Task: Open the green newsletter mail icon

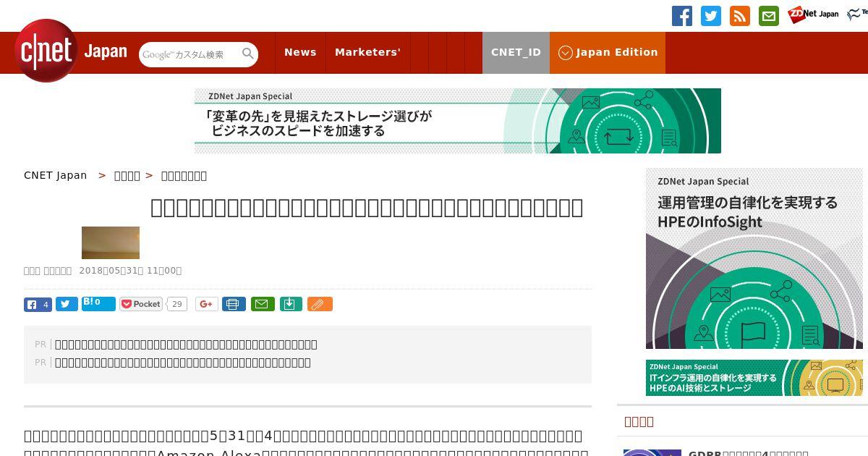Action: 769,16
